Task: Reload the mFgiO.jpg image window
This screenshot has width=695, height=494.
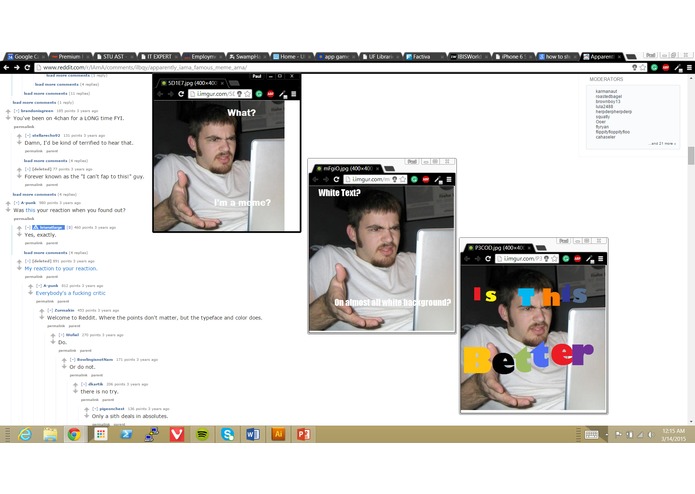Action: click(x=336, y=179)
